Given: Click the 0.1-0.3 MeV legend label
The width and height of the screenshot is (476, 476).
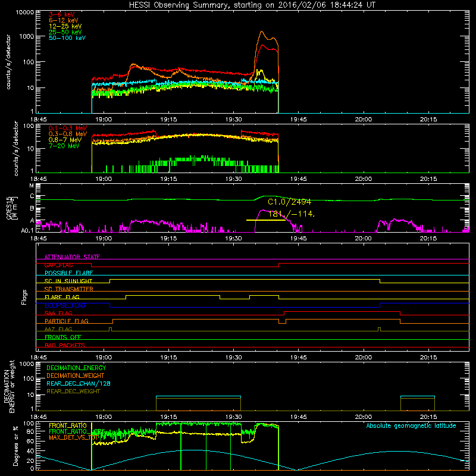Looking at the screenshot, I should 68,128.
